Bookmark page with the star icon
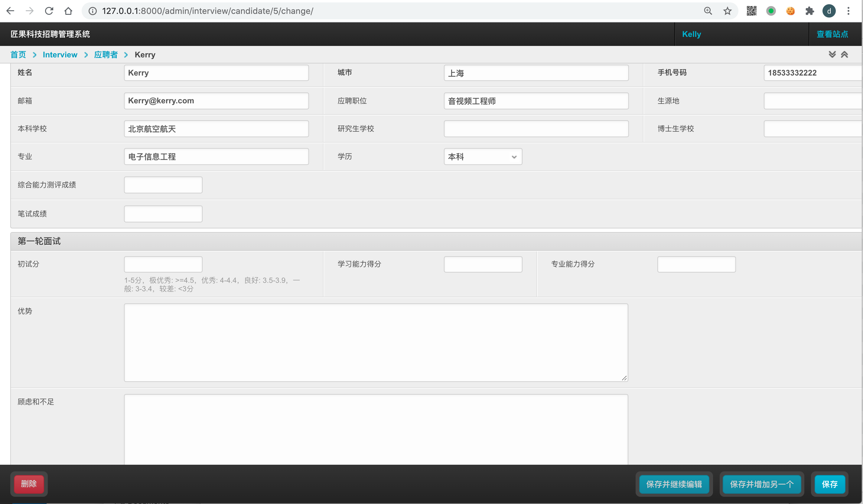 click(728, 11)
